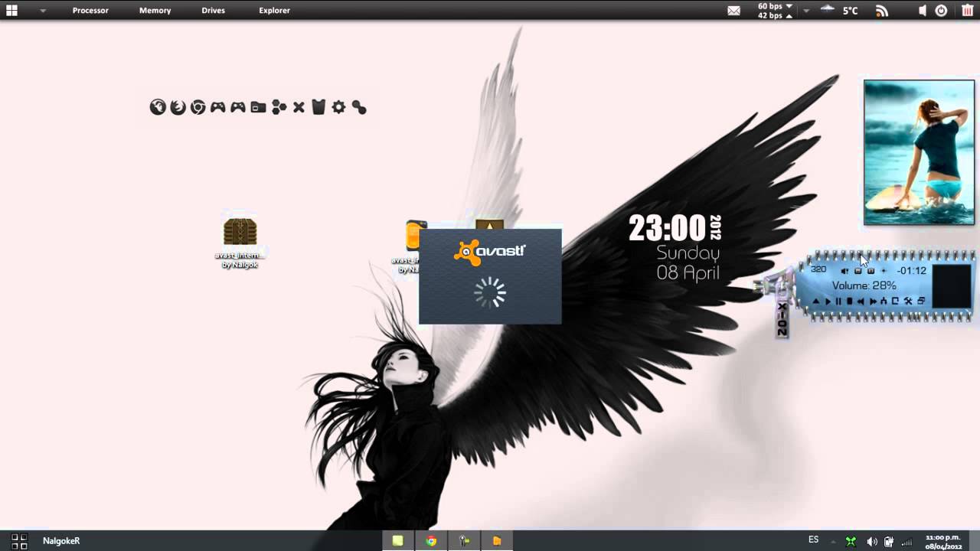This screenshot has width=980, height=551.
Task: Stop playback in the music player
Action: (x=850, y=302)
